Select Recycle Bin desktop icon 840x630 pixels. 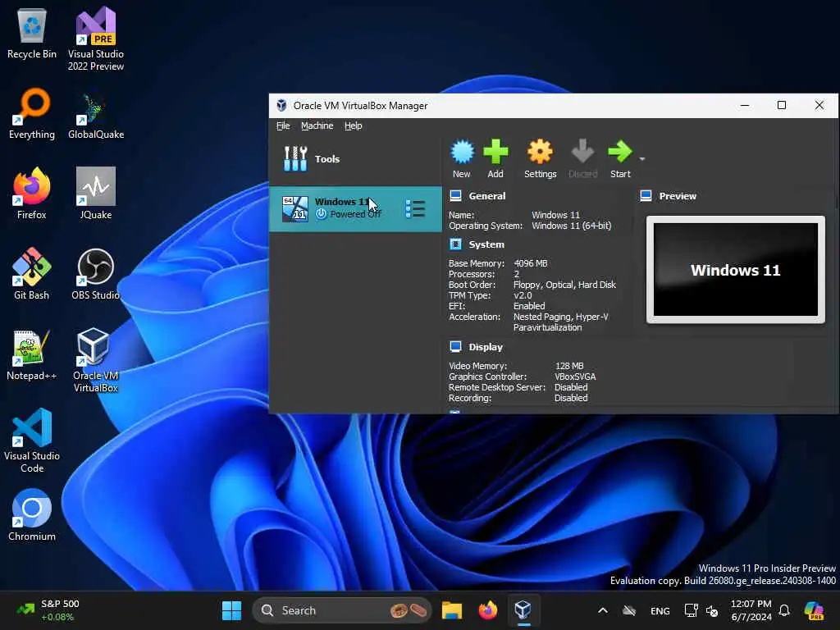coord(32,33)
